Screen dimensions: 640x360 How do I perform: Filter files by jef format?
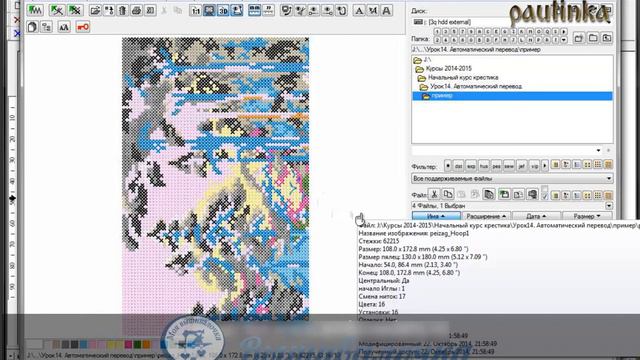point(522,166)
